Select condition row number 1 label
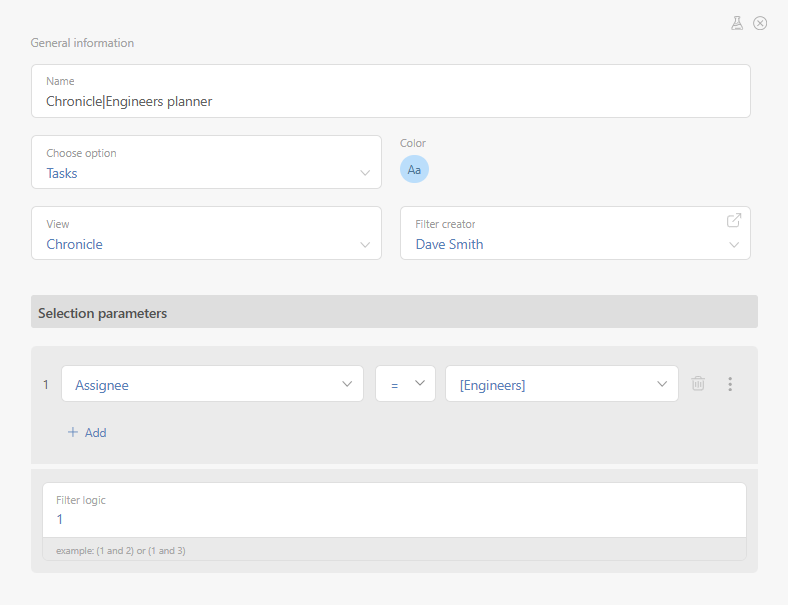Screen dimensions: 788x605 click(x=45, y=384)
